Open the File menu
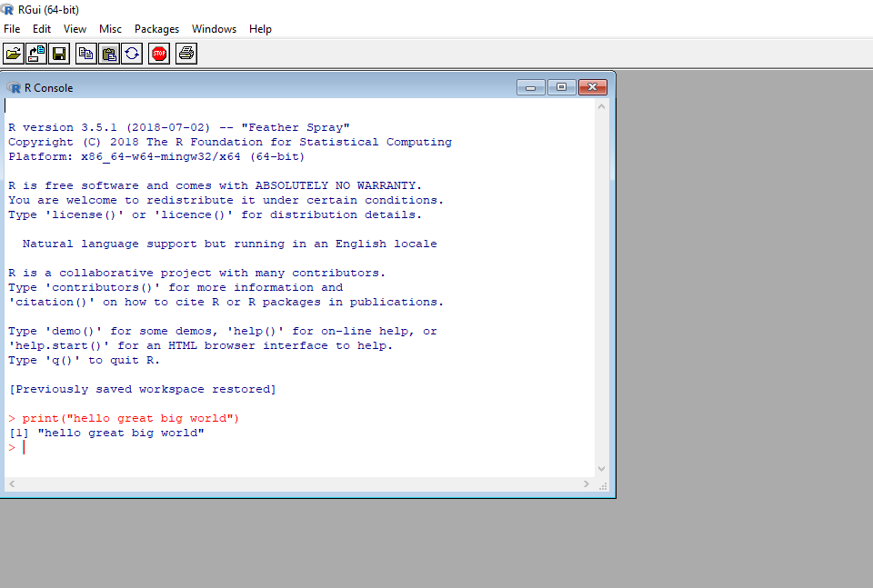873x588 pixels. [12, 29]
